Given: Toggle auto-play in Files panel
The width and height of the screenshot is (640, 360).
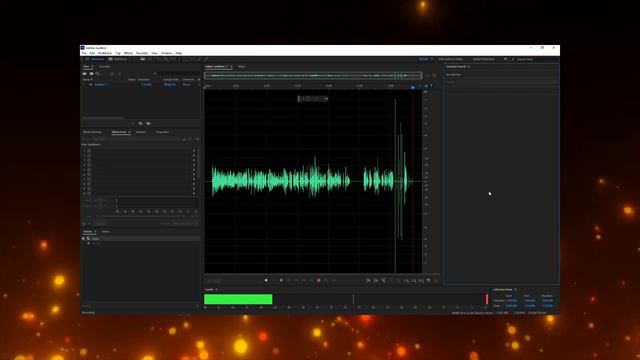Looking at the screenshot, I should pyautogui.click(x=149, y=123).
